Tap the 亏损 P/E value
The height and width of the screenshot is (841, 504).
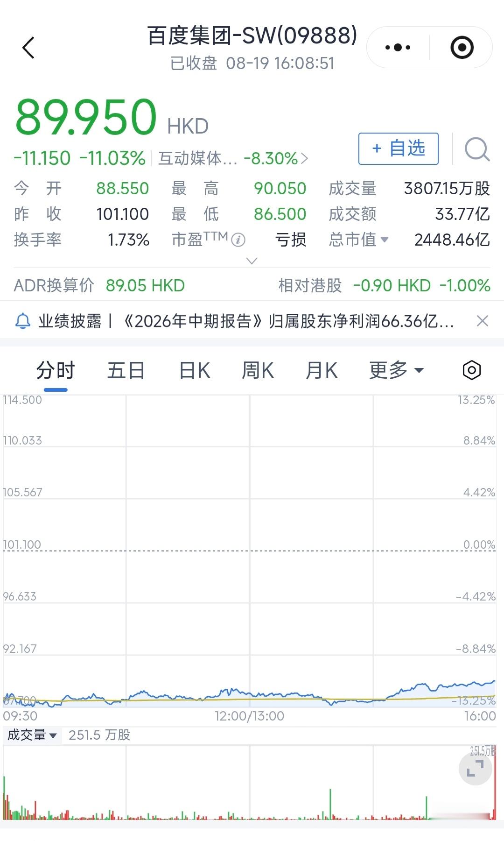290,240
